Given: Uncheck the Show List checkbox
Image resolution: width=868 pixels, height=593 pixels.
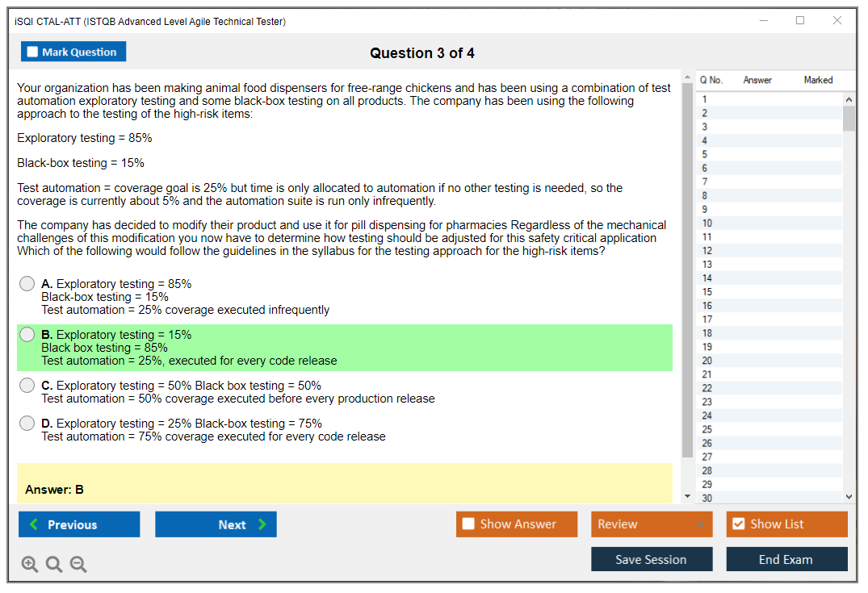Looking at the screenshot, I should tap(738, 524).
